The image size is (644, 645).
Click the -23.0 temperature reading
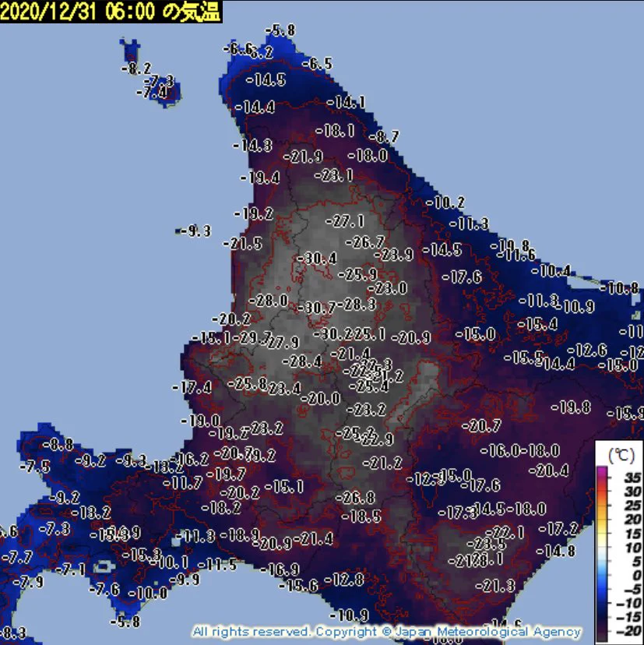click(388, 288)
